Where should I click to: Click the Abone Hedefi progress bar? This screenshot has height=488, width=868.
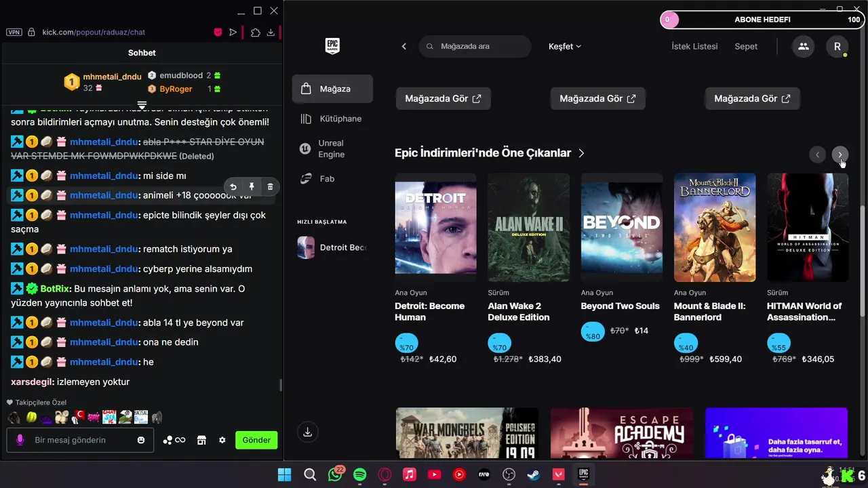click(x=762, y=20)
